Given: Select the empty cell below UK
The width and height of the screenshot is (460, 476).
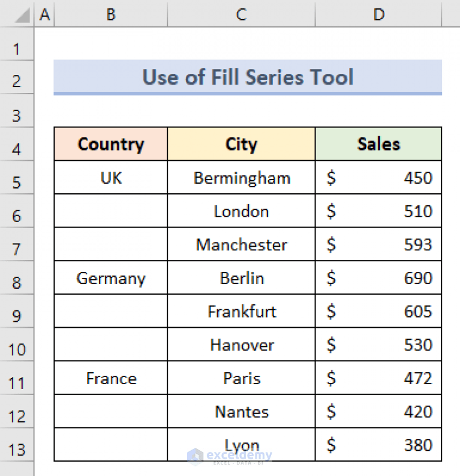Looking at the screenshot, I should point(111,211).
